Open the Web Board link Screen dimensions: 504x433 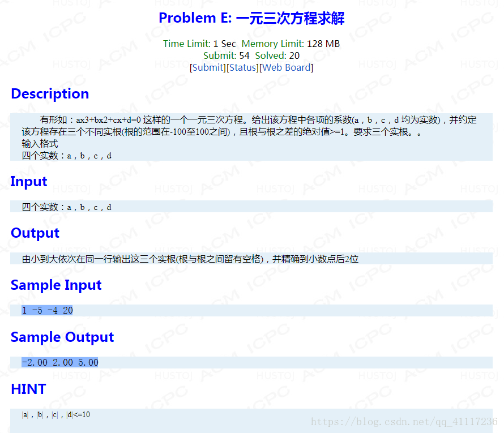point(287,68)
